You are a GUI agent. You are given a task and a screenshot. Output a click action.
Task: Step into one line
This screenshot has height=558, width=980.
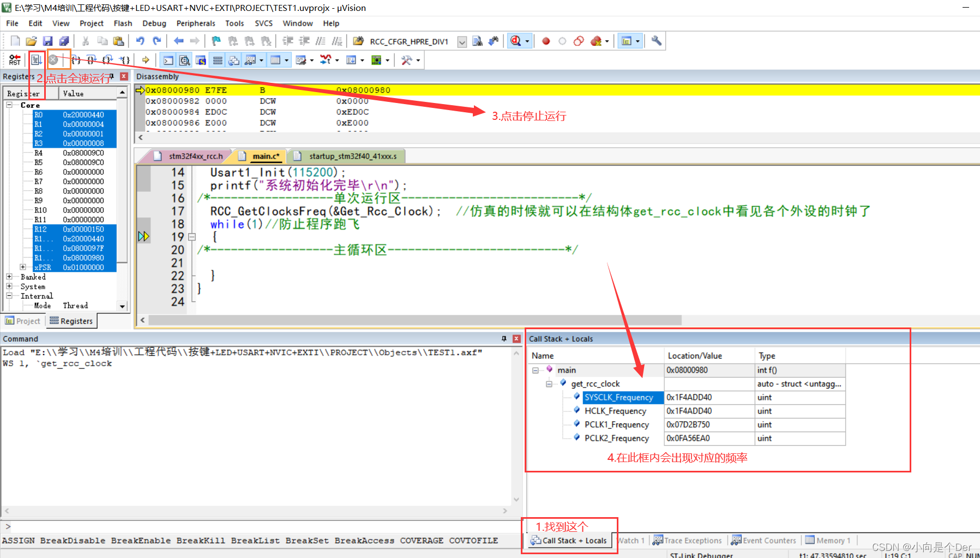point(76,60)
